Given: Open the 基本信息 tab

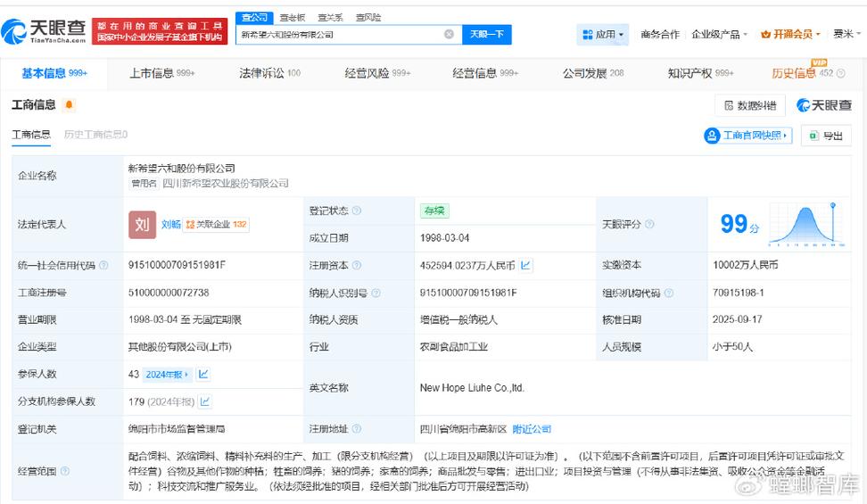Looking at the screenshot, I should pyautogui.click(x=54, y=73).
